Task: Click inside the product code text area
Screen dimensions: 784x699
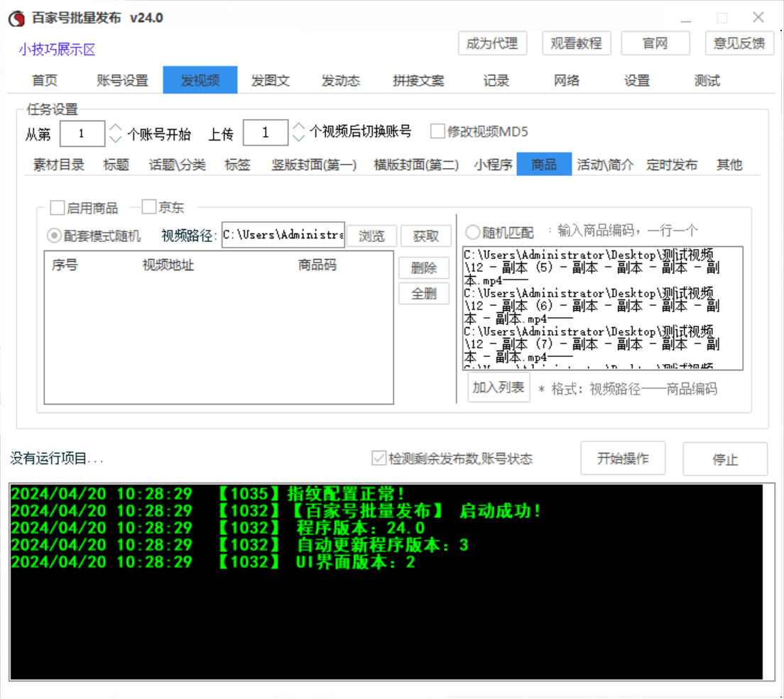Action: pyautogui.click(x=602, y=308)
